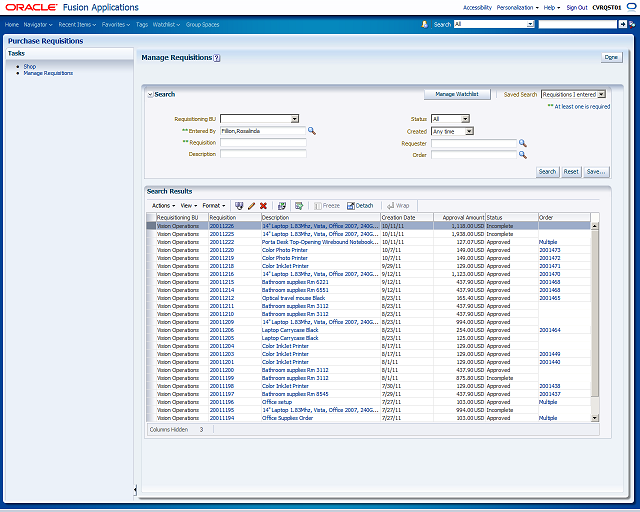Go to the Home link
This screenshot has height=512, width=640.
pyautogui.click(x=11, y=24)
